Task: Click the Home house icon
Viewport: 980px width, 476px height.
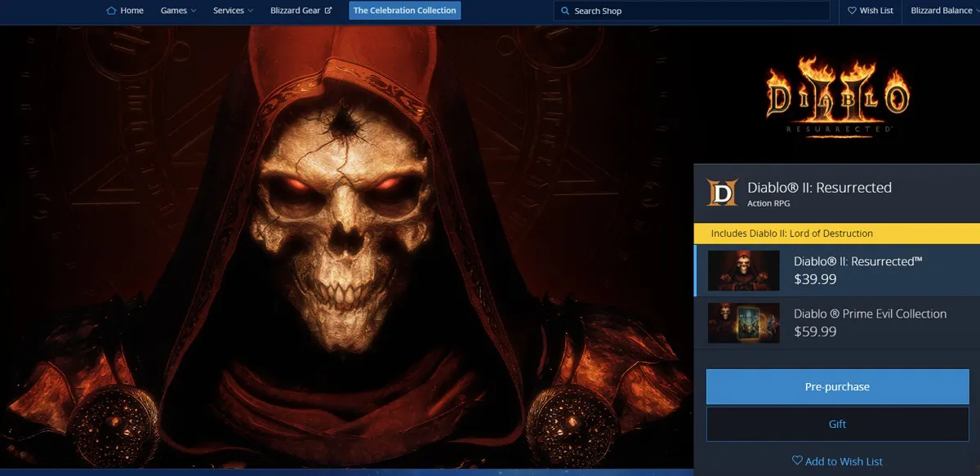Action: click(112, 11)
